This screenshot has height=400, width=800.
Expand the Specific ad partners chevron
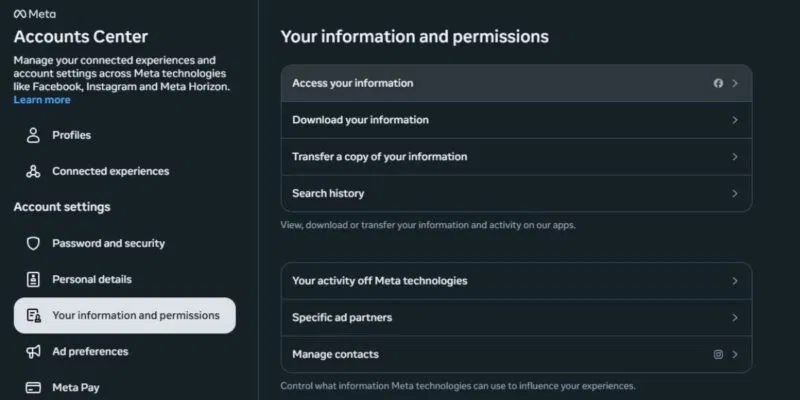click(x=735, y=317)
